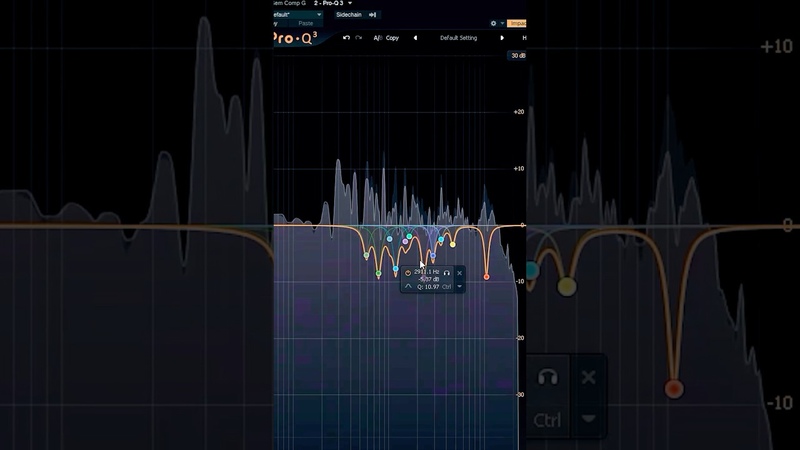Expand the default* preset dropdown arrow

coord(319,15)
